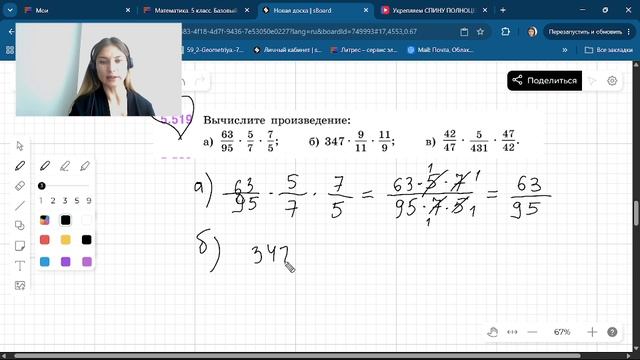This screenshot has height=360, width=640.
Task: Open board settings gear
Action: coord(612,81)
